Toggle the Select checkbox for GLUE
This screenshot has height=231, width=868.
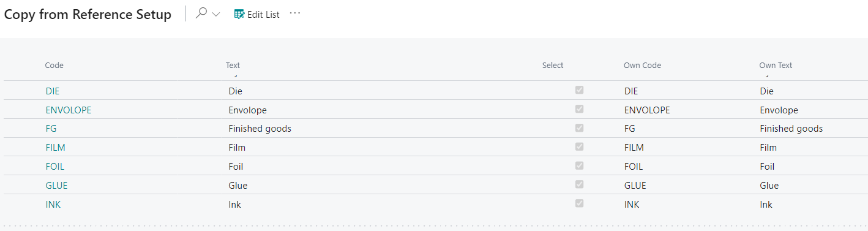point(579,184)
